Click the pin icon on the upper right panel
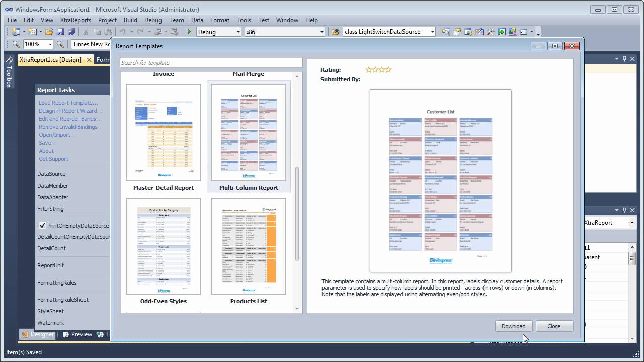 point(625,59)
